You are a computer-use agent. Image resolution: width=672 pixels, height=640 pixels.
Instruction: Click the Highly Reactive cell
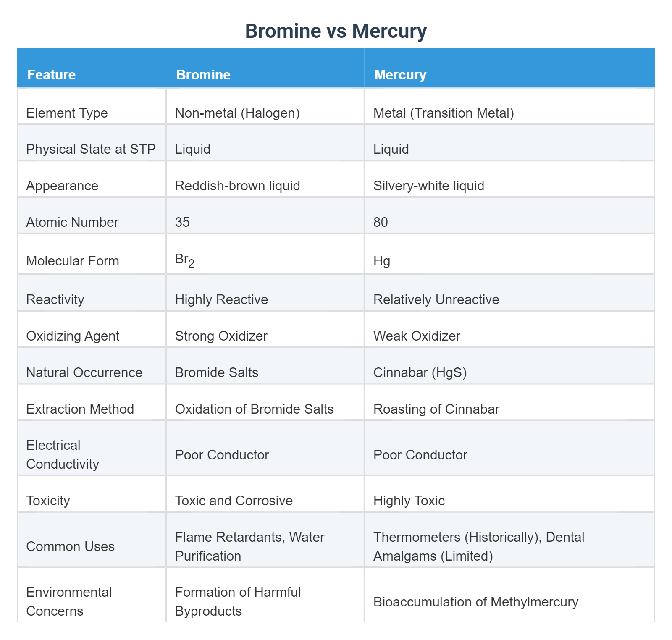[x=265, y=293]
